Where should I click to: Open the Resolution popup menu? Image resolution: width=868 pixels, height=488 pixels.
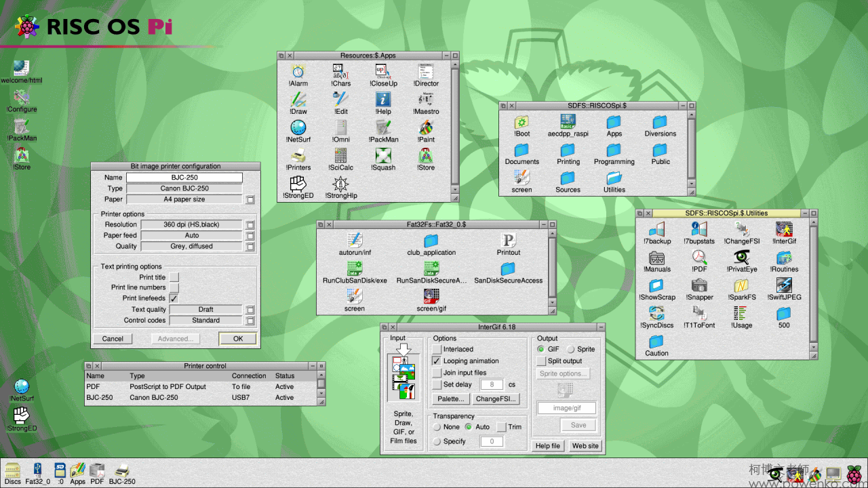[250, 224]
